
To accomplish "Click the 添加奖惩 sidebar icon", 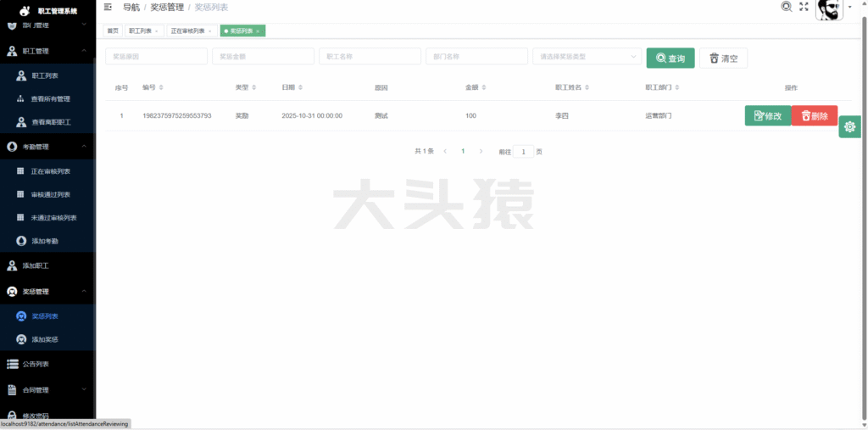I will (x=21, y=339).
